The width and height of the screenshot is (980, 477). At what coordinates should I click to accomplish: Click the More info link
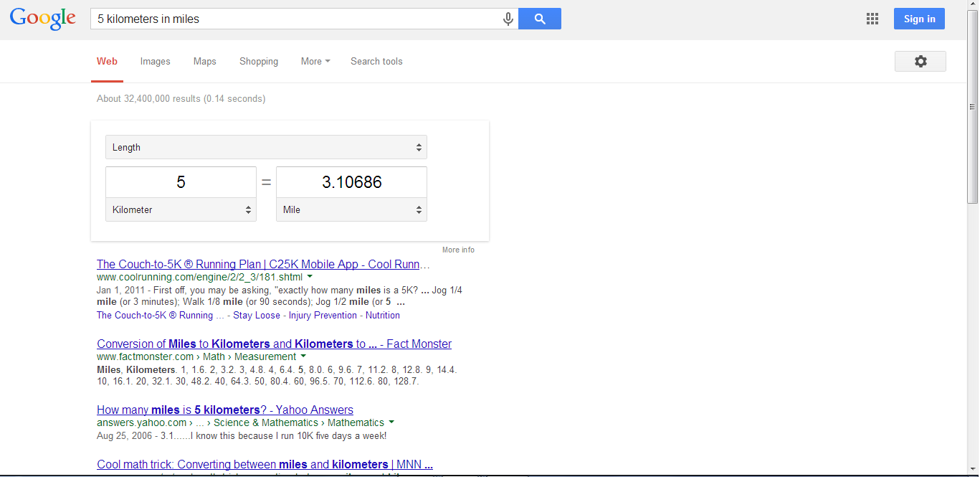click(458, 250)
